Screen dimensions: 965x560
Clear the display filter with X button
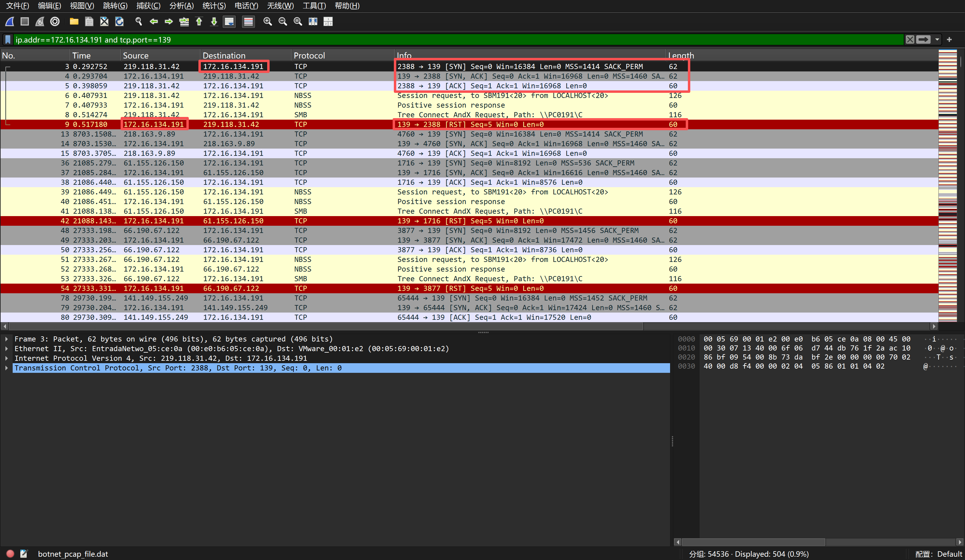(x=910, y=39)
